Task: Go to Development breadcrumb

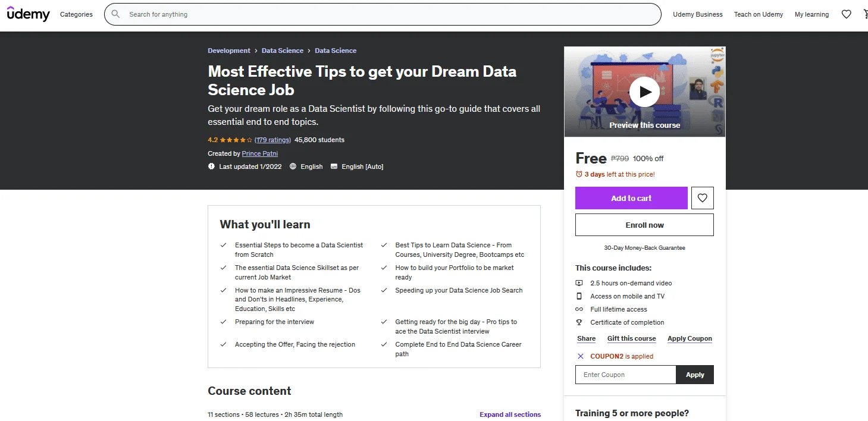Action: click(229, 51)
